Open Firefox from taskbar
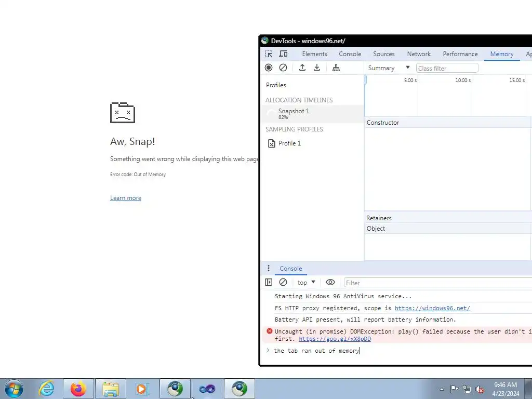This screenshot has width=532, height=399. [x=78, y=389]
